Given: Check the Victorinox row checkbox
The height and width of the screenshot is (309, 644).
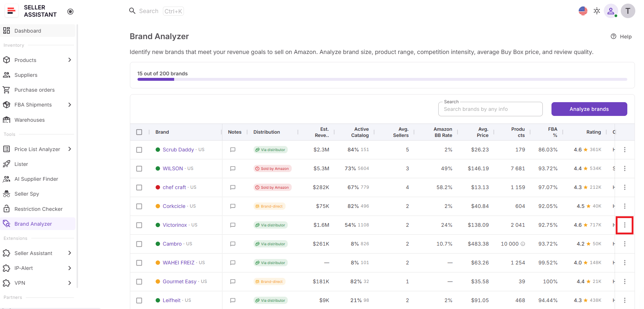Looking at the screenshot, I should [139, 225].
